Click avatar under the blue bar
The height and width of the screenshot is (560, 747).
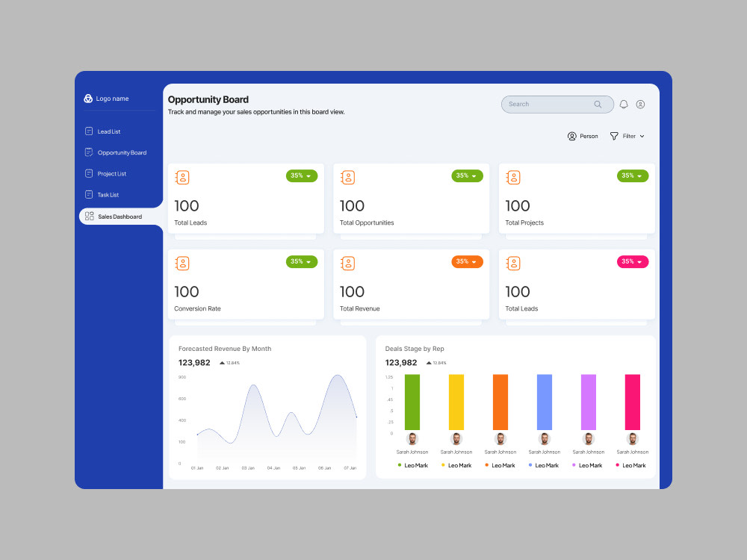click(544, 438)
